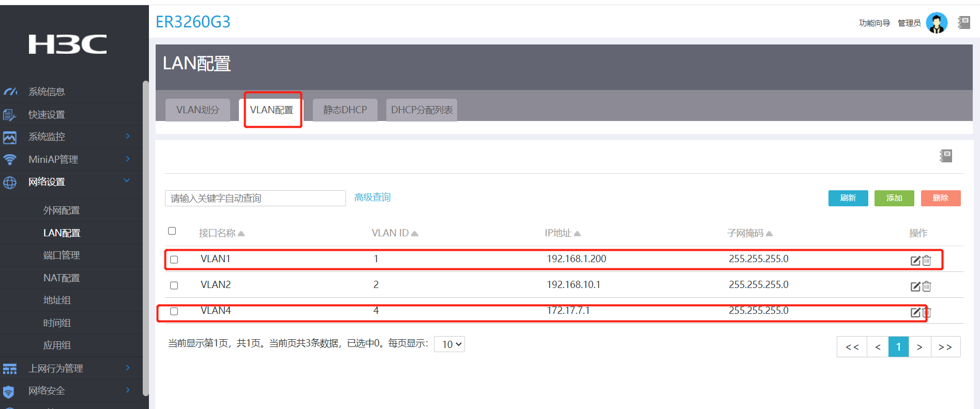Sort by 子网掩码 arrow
The height and width of the screenshot is (409, 980).
tap(770, 234)
